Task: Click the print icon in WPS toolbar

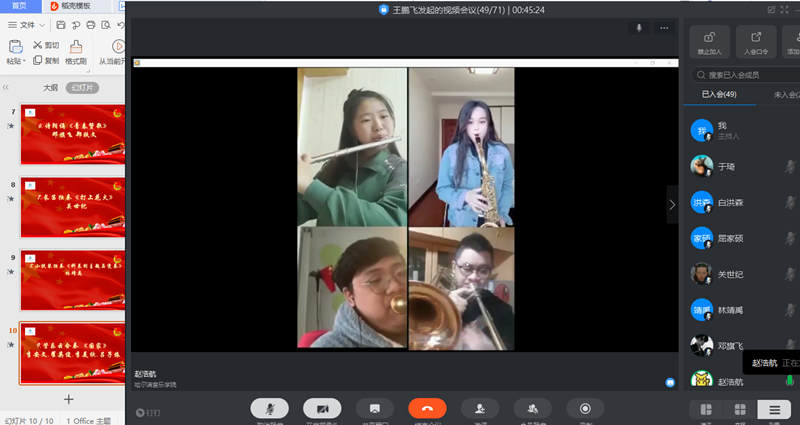Action: tap(89, 24)
